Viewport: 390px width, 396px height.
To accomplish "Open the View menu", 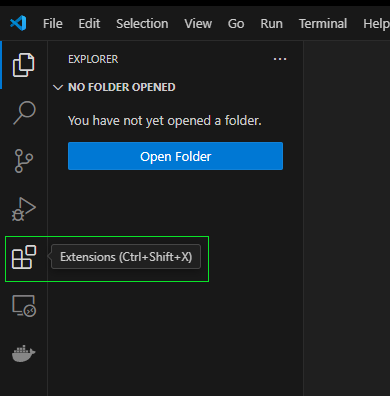I will pyautogui.click(x=198, y=24).
